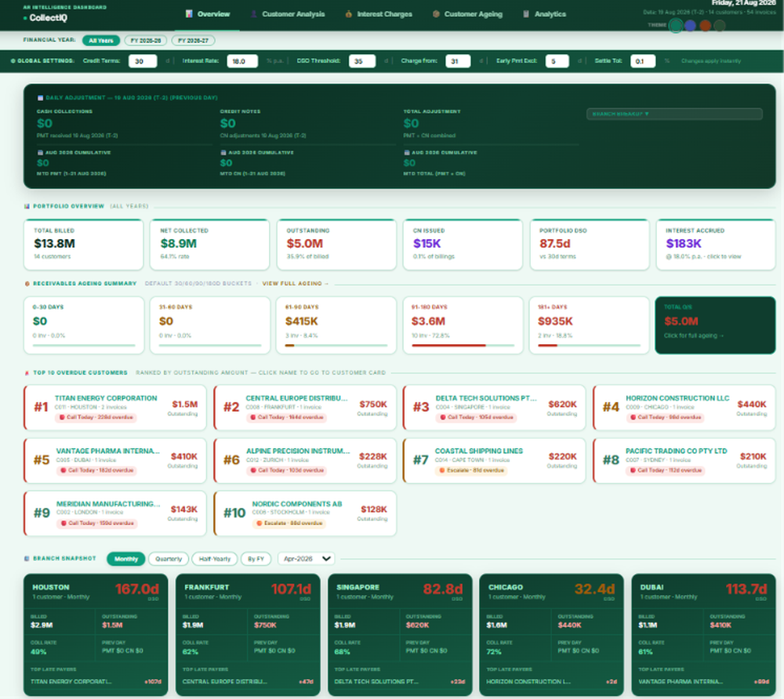The width and height of the screenshot is (784, 699).
Task: Select the green theme swatch
Action: coord(676,26)
